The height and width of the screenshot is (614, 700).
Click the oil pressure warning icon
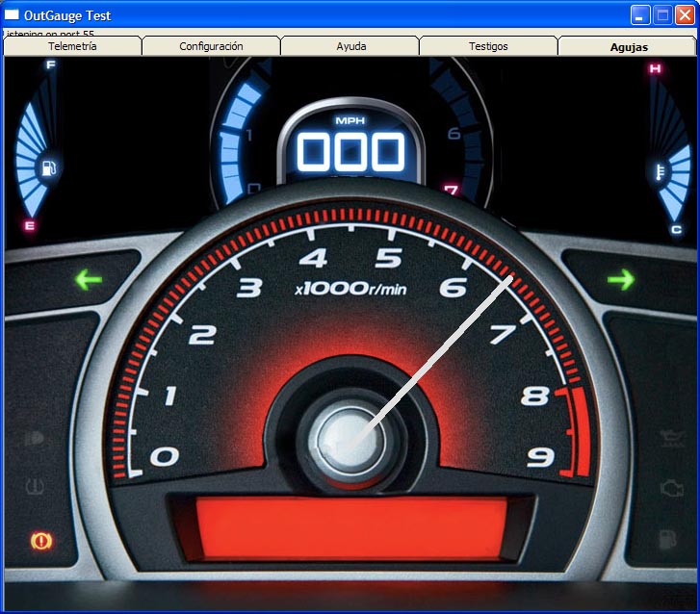(x=671, y=439)
